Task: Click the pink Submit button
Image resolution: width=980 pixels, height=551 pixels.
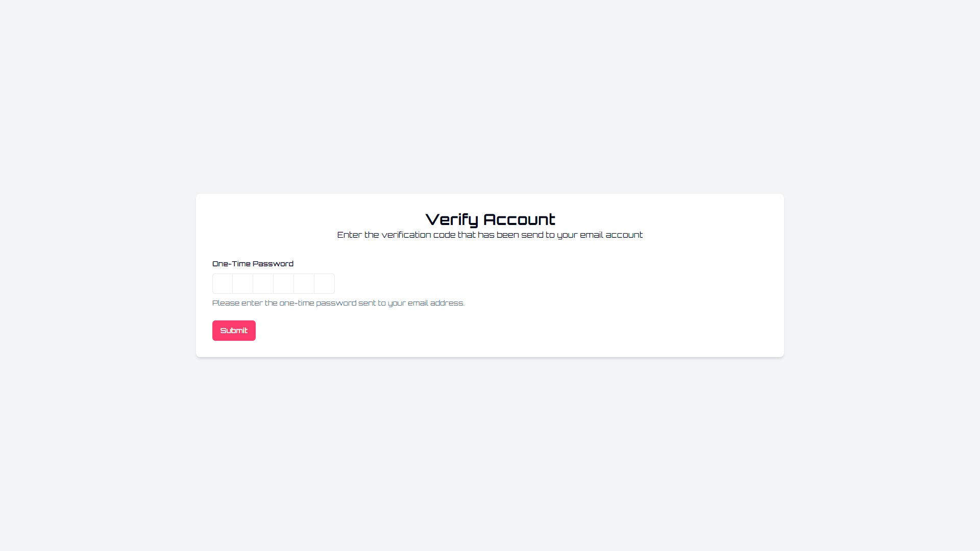Action: (x=234, y=331)
